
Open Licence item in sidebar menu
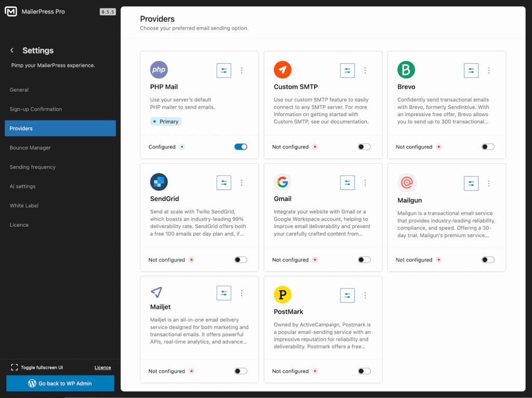tap(60, 225)
